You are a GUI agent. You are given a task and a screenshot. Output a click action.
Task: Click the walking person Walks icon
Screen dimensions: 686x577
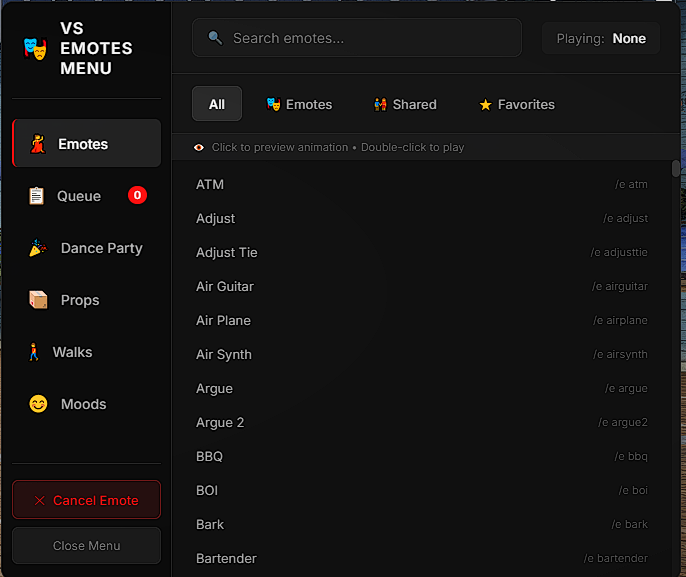[34, 352]
